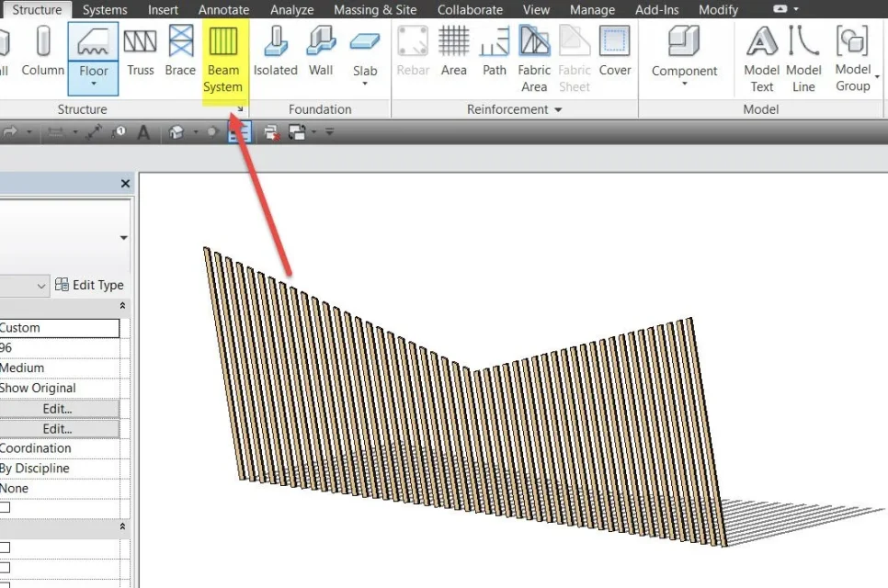The height and width of the screenshot is (588, 888).
Task: Open the properties filter dropdown beside Edit Type
Action: click(x=40, y=286)
